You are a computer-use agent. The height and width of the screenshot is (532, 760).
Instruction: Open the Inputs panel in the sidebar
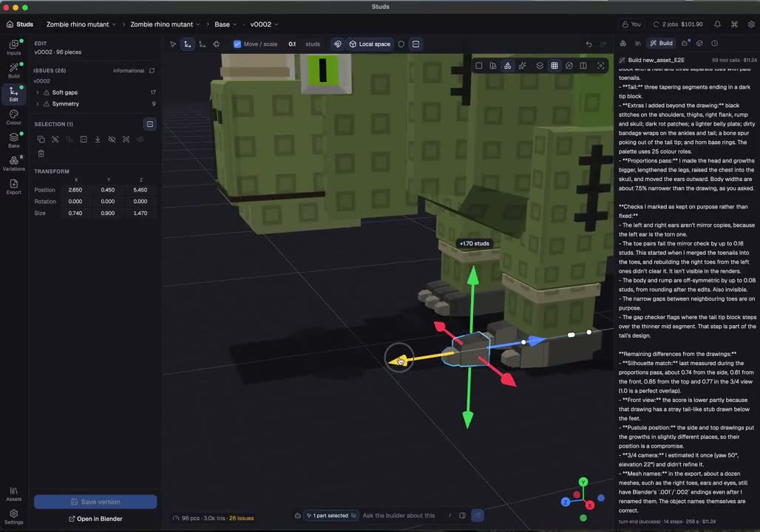13,47
